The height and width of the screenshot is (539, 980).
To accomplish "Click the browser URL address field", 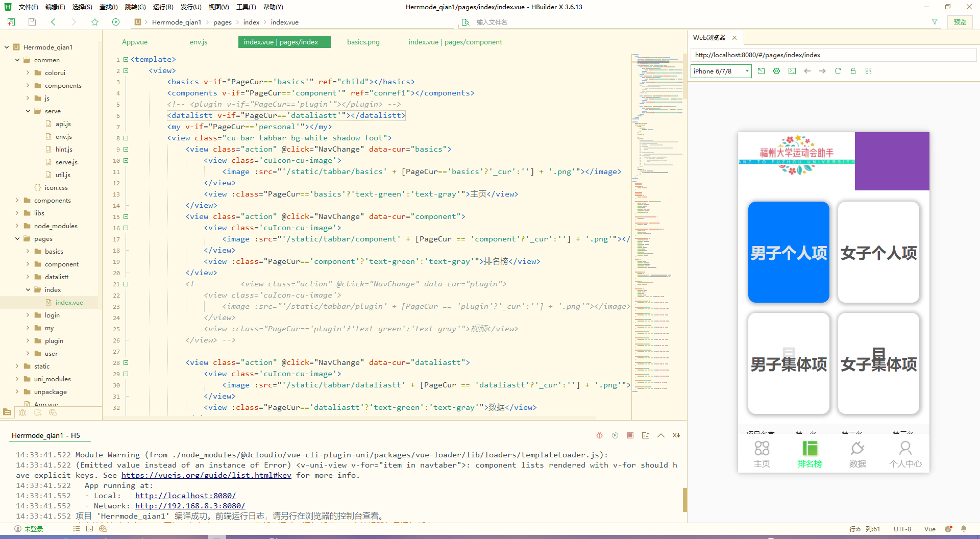I will [833, 55].
